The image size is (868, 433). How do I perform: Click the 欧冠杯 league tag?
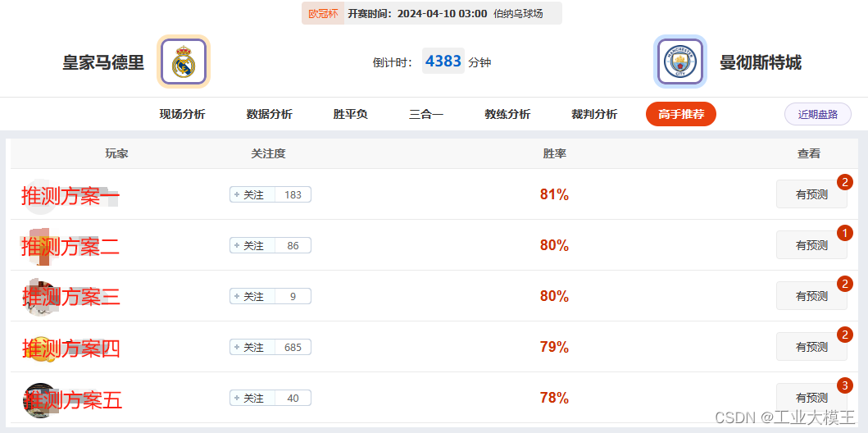pyautogui.click(x=323, y=14)
